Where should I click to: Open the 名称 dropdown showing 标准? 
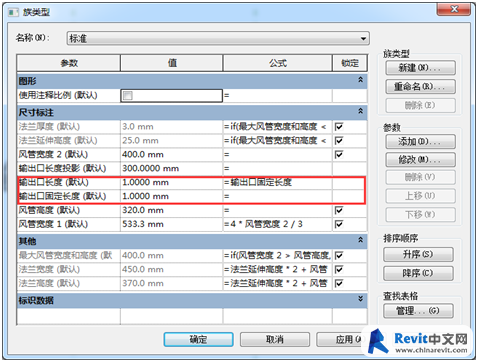point(218,38)
